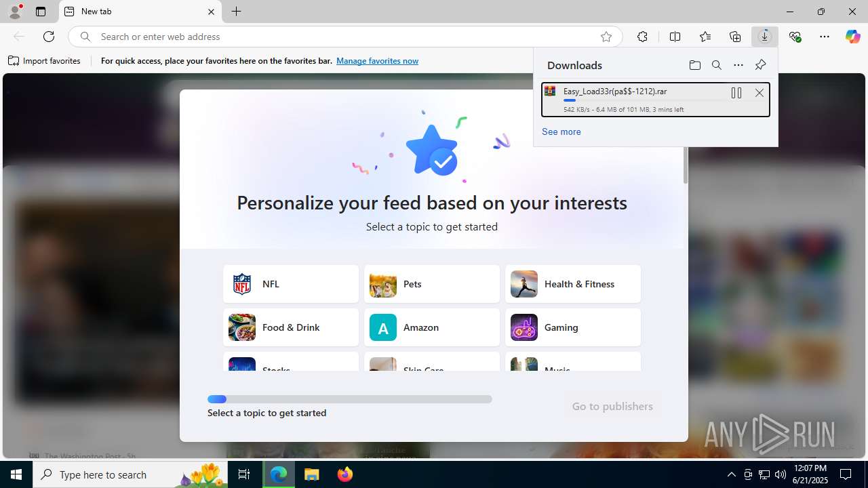The height and width of the screenshot is (488, 868).
Task: Switch to the New tab tab
Action: (x=140, y=12)
